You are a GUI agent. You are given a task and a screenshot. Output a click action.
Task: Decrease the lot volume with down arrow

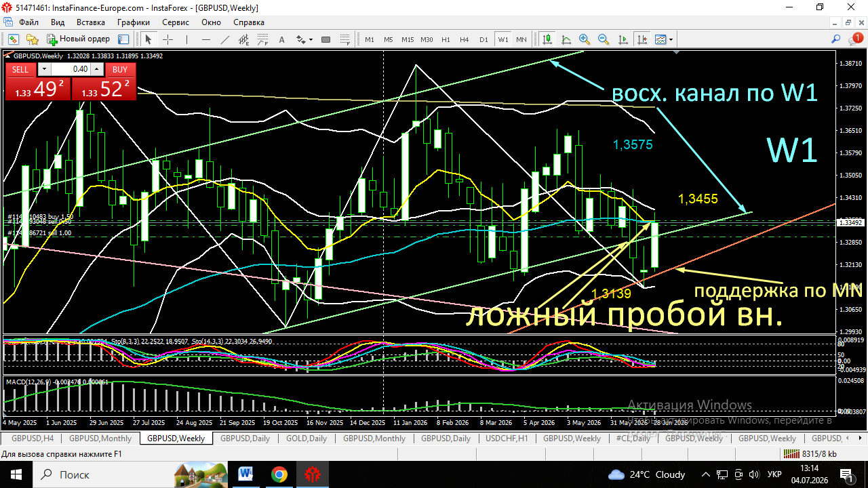click(44, 69)
